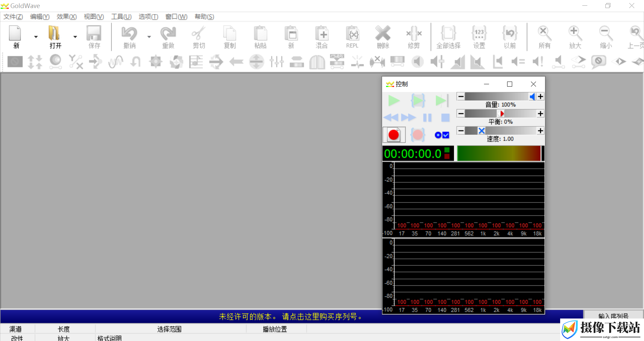Expand the dropdown arrow beside 撤销
The width and height of the screenshot is (644, 341).
149,37
